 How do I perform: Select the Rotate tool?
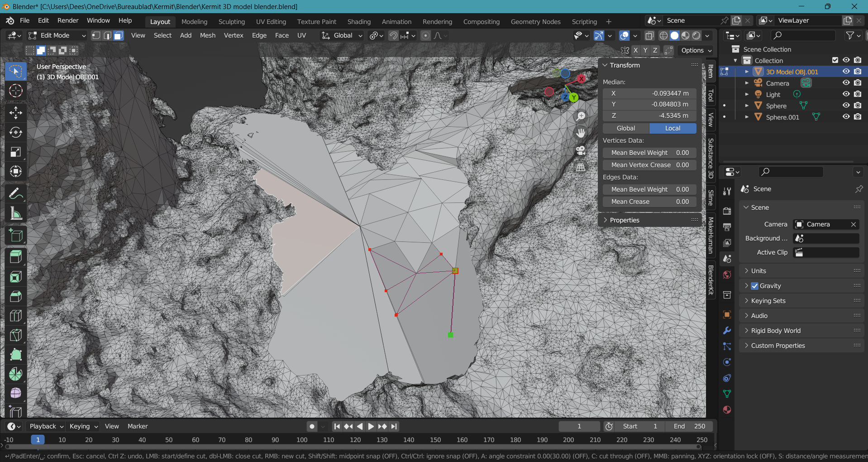16,132
